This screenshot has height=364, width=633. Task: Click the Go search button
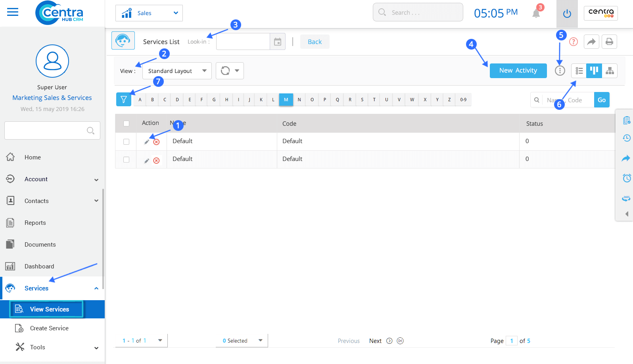602,100
